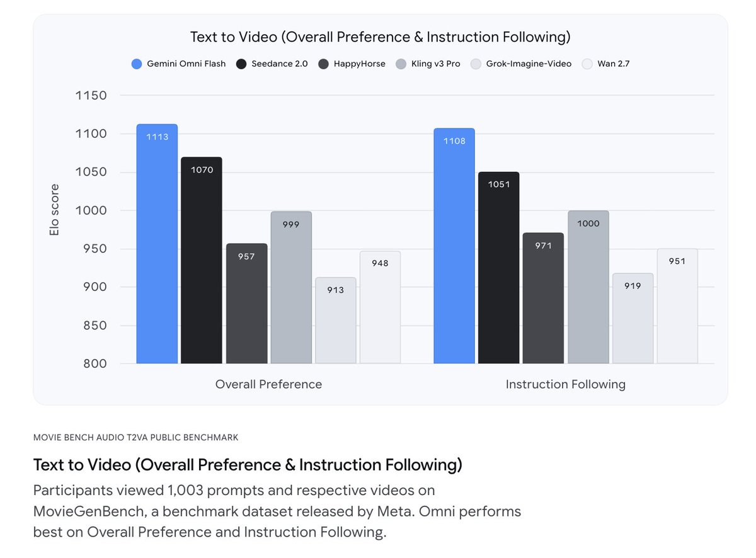Click the Instruction Following axis label
The width and height of the screenshot is (756, 558).
(x=566, y=384)
